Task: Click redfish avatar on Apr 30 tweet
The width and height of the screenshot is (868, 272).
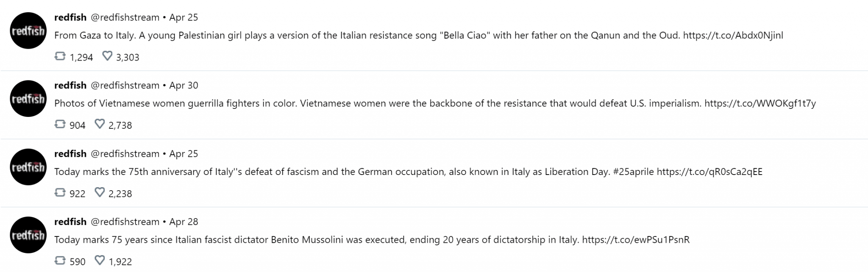Action: pos(28,99)
